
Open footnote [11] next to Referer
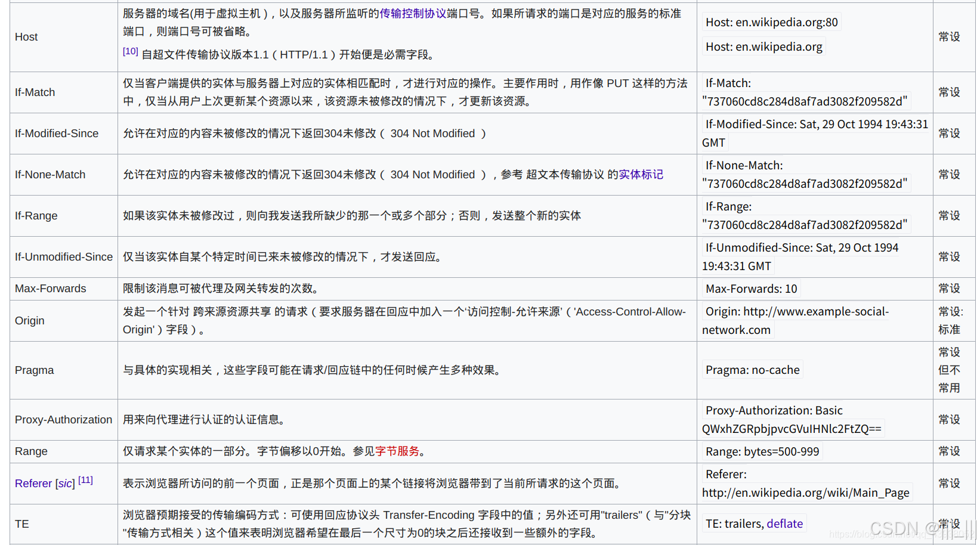(85, 480)
